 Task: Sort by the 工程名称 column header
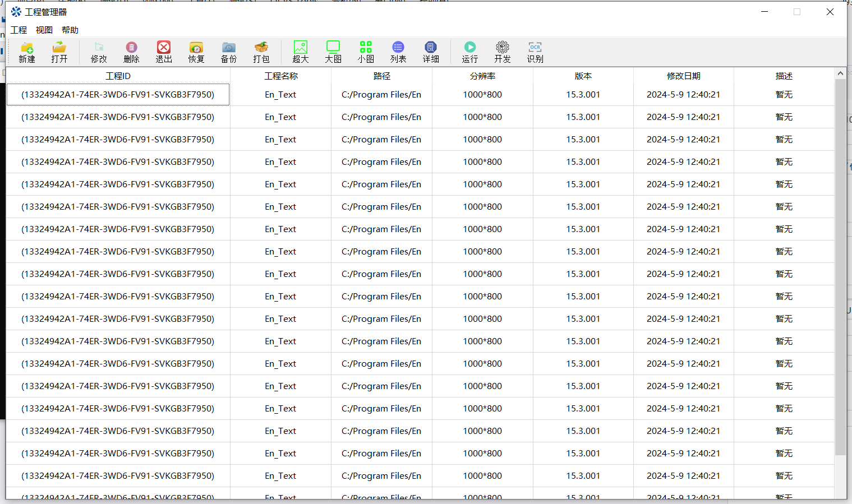pyautogui.click(x=281, y=76)
